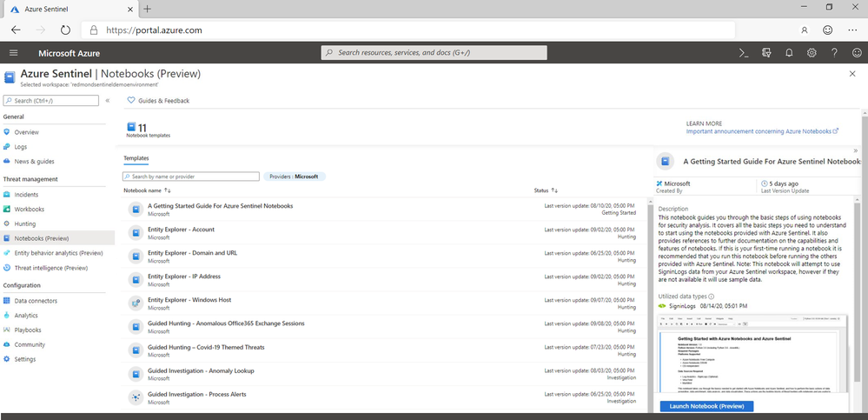Go to Incidents

tap(26, 195)
